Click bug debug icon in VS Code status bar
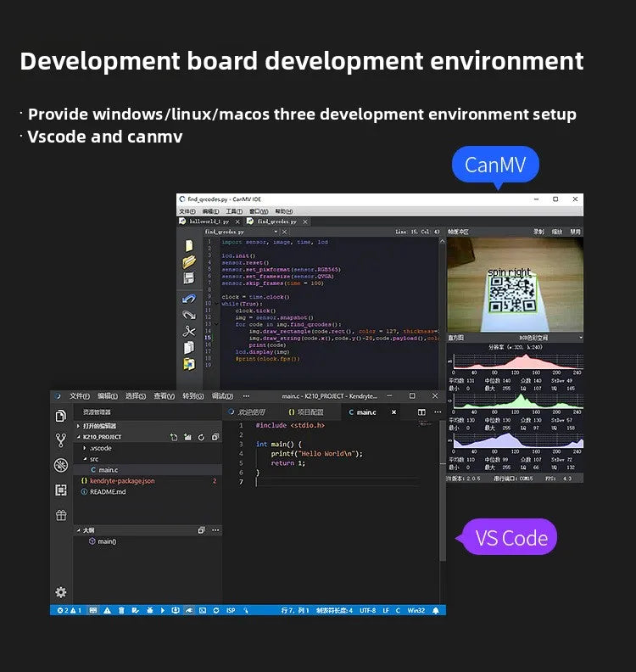 click(x=149, y=610)
